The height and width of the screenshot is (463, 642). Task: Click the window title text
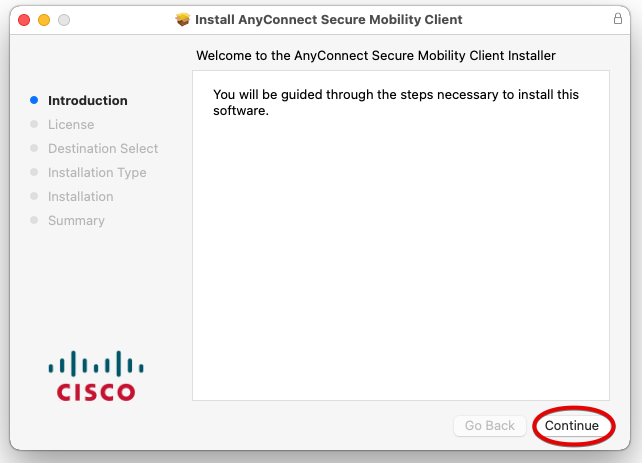(328, 19)
